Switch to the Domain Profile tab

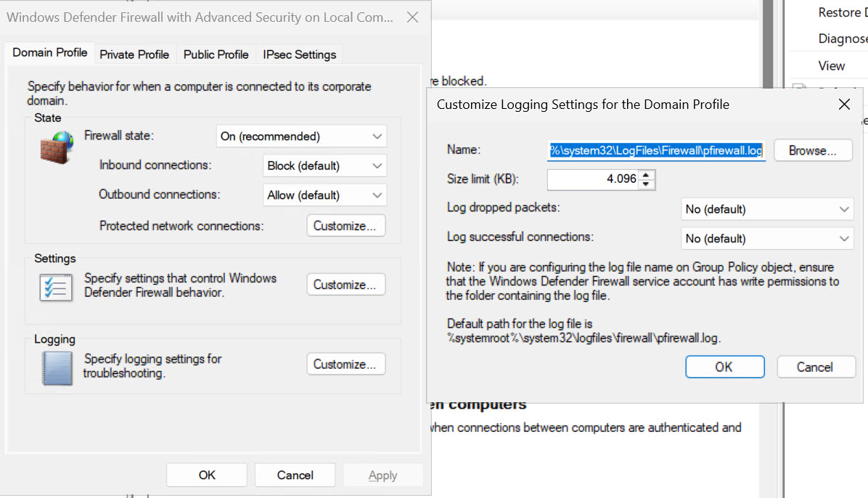(50, 52)
